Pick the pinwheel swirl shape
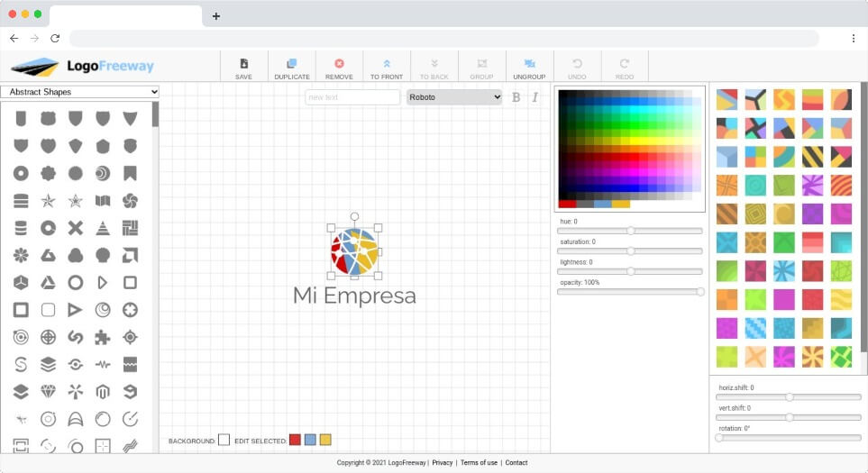 [x=130, y=200]
